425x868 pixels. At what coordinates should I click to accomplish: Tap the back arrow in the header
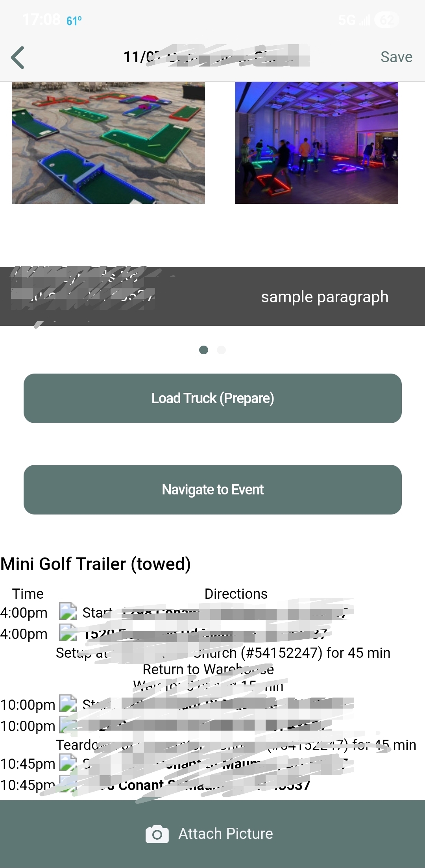click(x=18, y=57)
